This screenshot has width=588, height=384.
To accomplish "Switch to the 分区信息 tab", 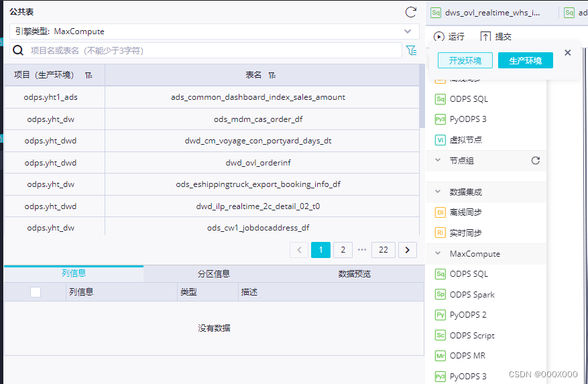I will tap(214, 273).
